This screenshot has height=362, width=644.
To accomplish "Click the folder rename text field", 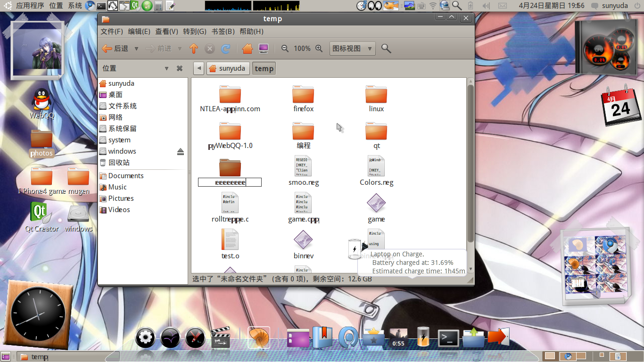I will (230, 182).
